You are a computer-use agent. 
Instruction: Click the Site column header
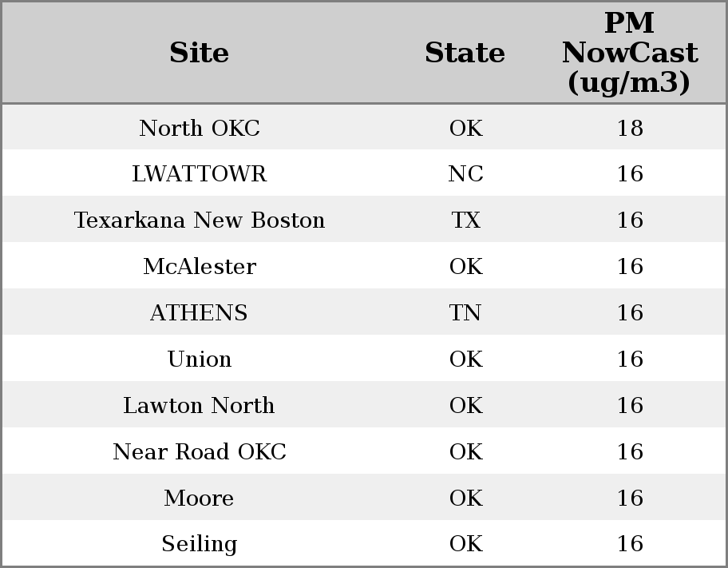[x=199, y=53]
